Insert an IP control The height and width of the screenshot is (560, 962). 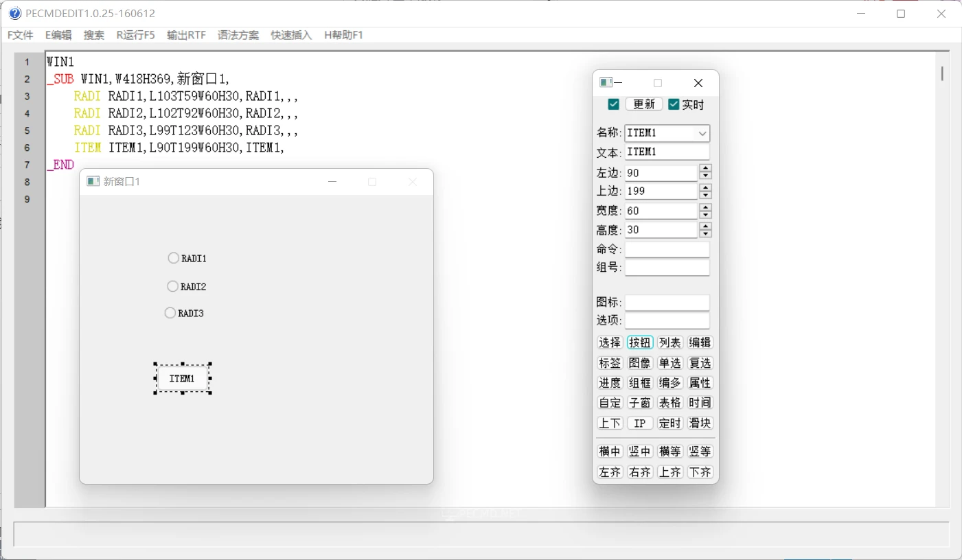pos(640,423)
